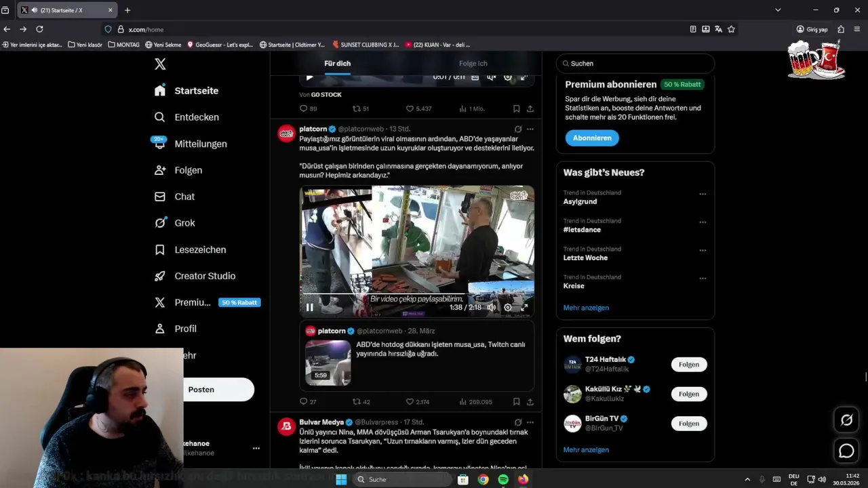
Task: Reply to GO STOCK post with 89 replies
Action: point(308,108)
